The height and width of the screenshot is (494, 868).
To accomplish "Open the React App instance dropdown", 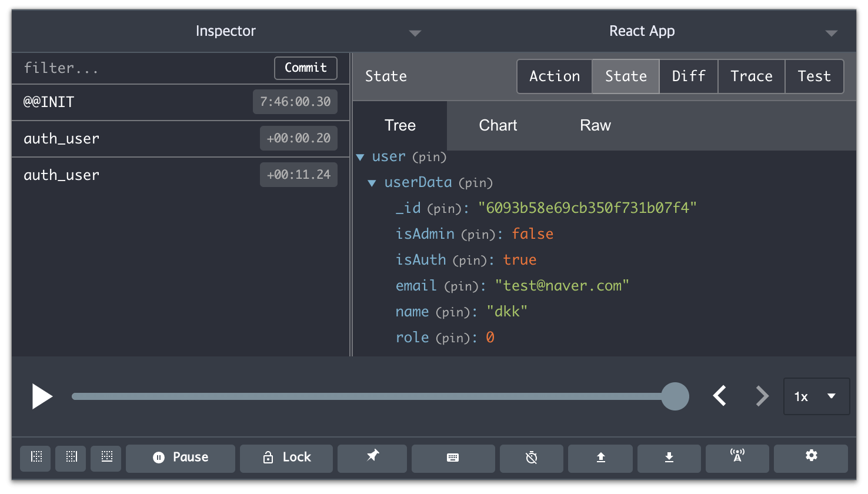I will point(831,34).
